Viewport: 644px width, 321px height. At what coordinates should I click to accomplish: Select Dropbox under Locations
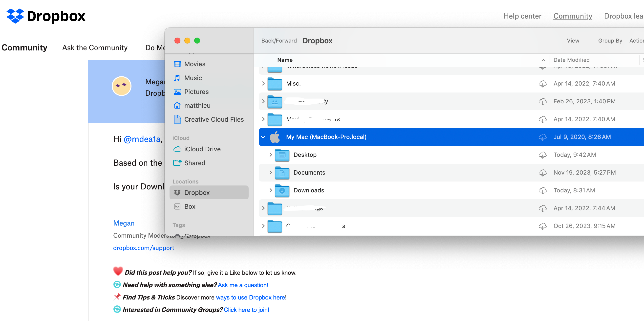pyautogui.click(x=209, y=192)
